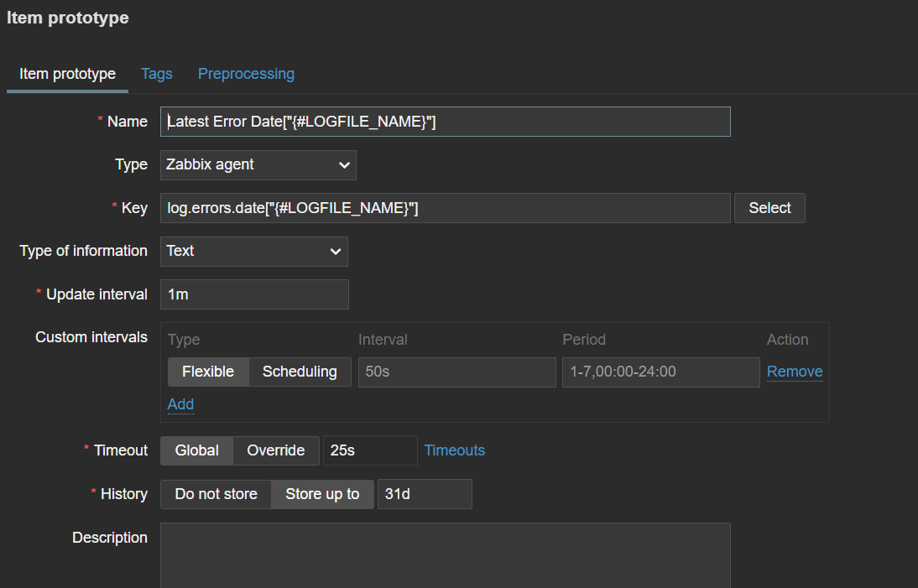The image size is (918, 588).
Task: Click the custom Interval 50s field
Action: tap(456, 372)
